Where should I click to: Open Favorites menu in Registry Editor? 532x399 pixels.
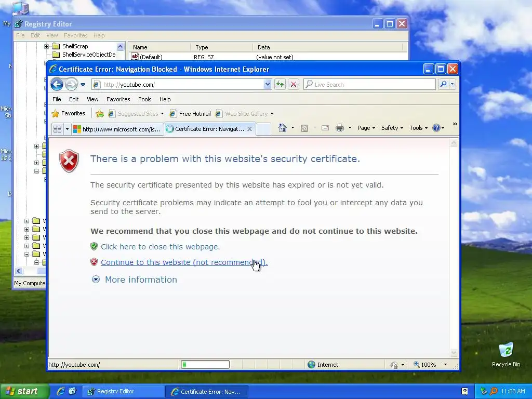[76, 35]
